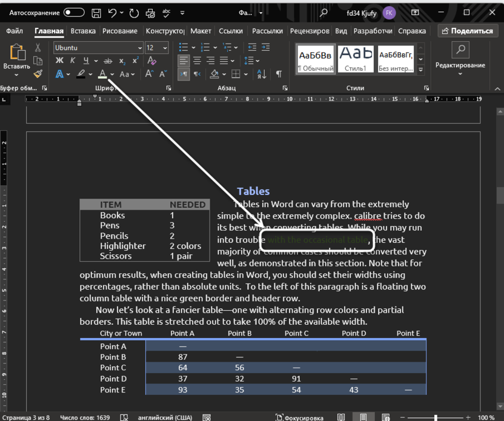This screenshot has height=421, width=504.
Task: Toggle underline formatting
Action: (x=86, y=60)
